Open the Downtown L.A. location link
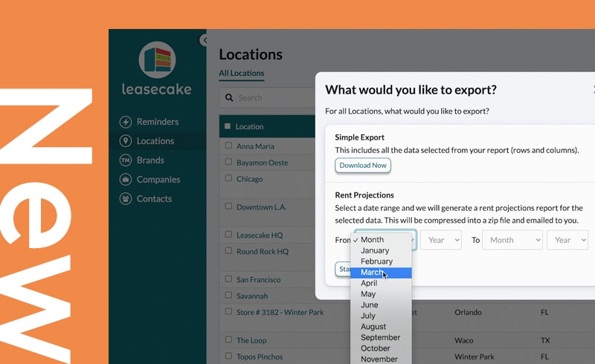 (262, 207)
